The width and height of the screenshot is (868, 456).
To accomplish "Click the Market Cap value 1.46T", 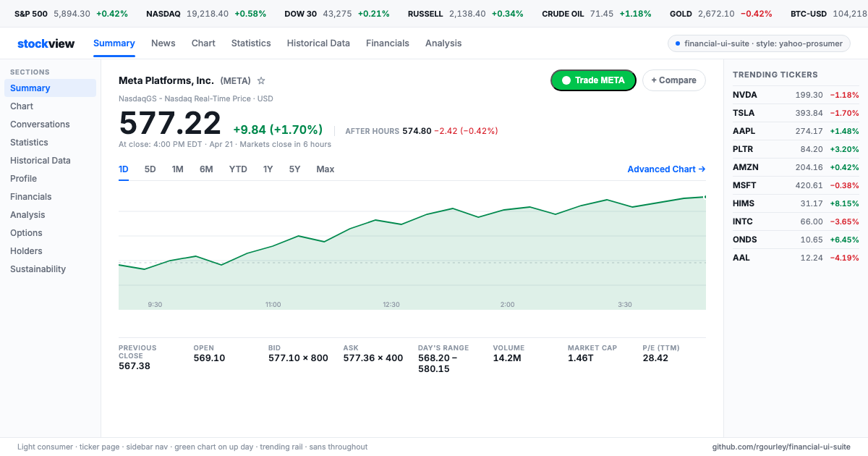I will pyautogui.click(x=582, y=358).
